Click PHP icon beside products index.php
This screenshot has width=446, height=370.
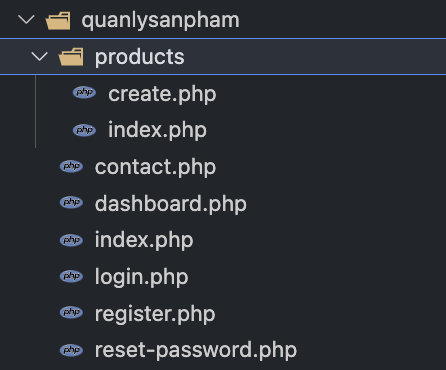pyautogui.click(x=84, y=130)
